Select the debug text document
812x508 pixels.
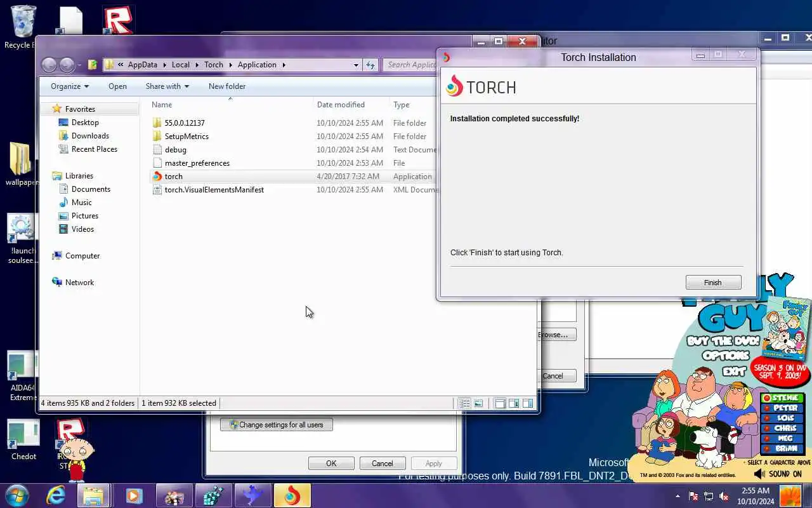(x=175, y=150)
